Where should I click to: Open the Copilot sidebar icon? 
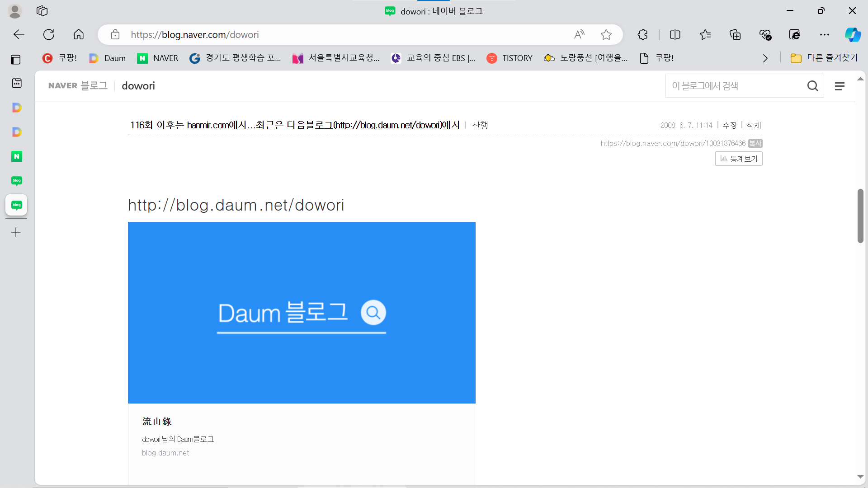coord(853,35)
